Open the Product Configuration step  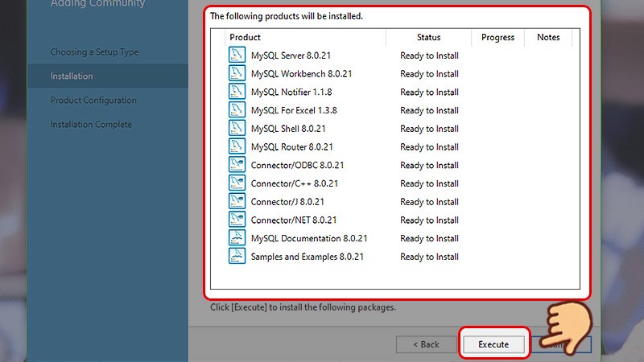pyautogui.click(x=93, y=101)
